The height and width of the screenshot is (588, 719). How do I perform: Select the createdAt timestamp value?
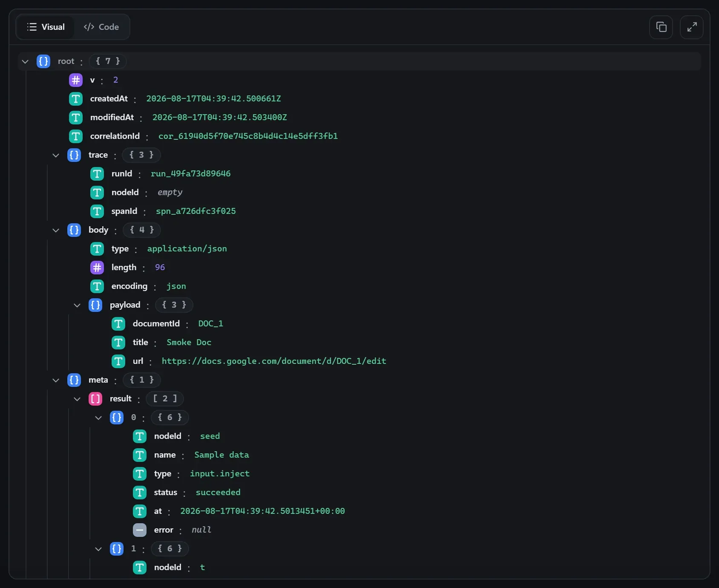point(213,99)
